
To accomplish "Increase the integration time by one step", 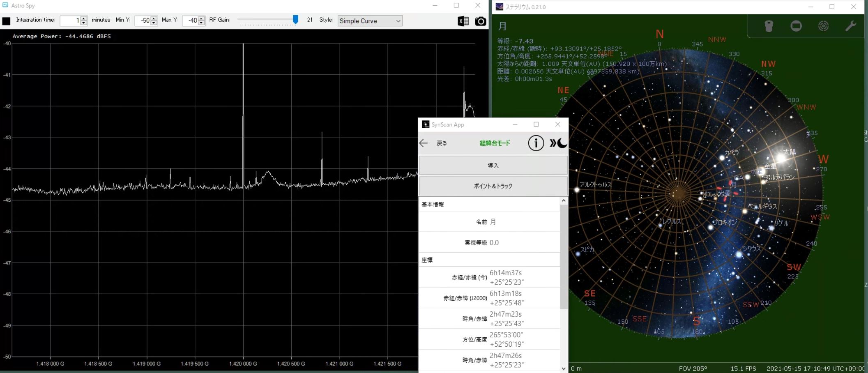I will 84,18.
